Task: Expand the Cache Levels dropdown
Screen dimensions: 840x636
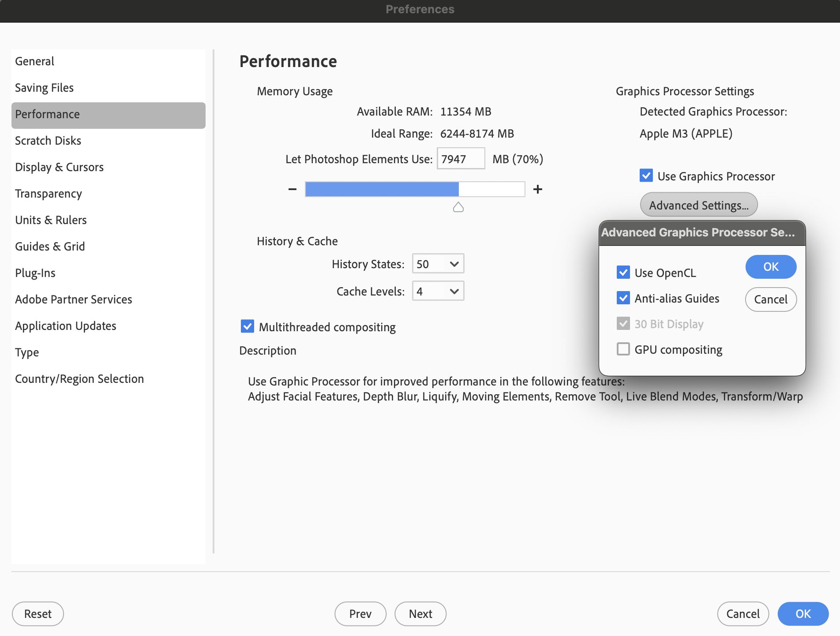Action: [438, 291]
